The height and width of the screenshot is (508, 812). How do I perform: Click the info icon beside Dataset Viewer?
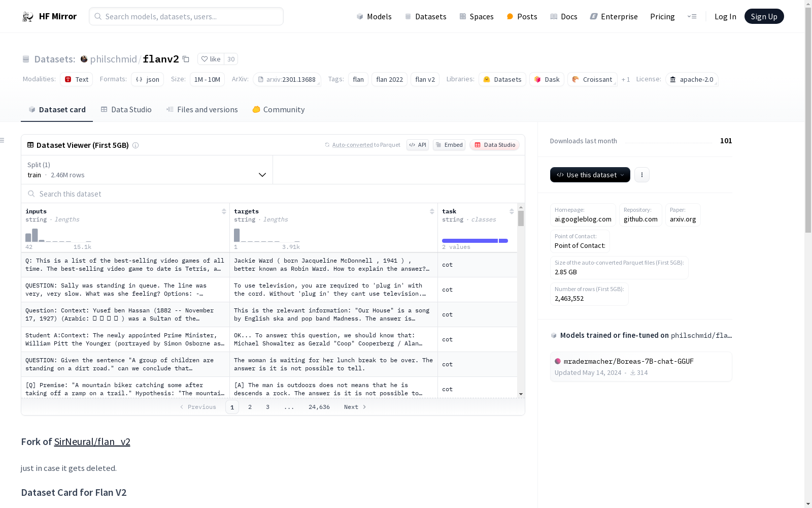[x=136, y=145]
